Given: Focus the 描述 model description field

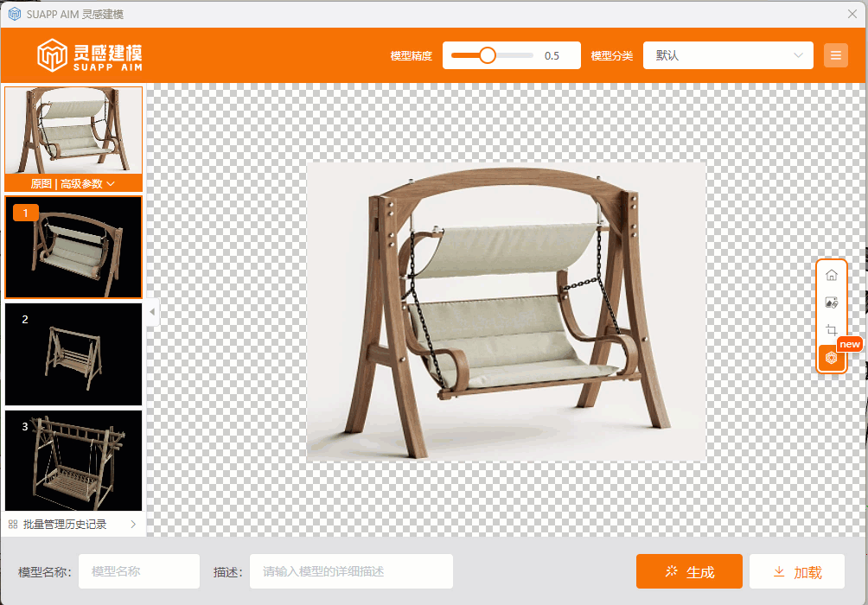Looking at the screenshot, I should (x=351, y=571).
